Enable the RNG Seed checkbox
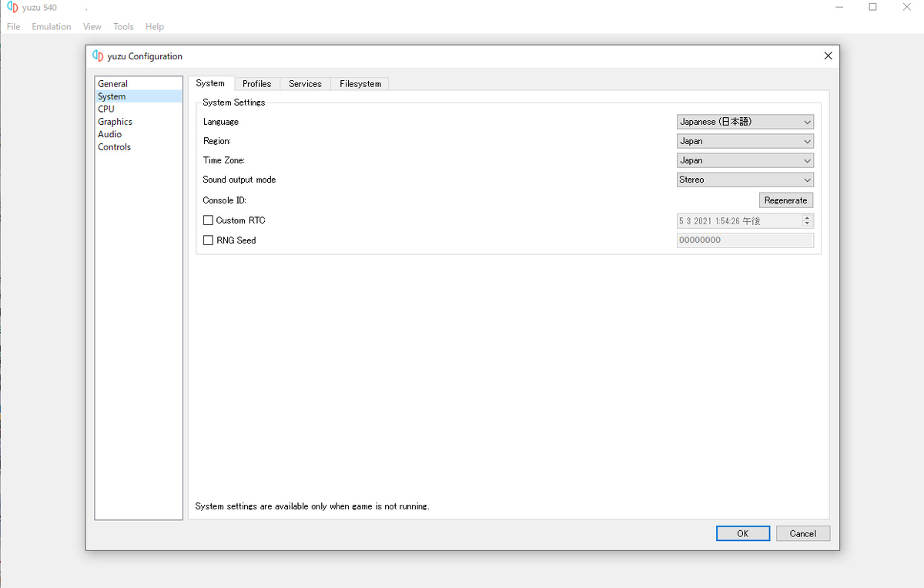 point(208,240)
